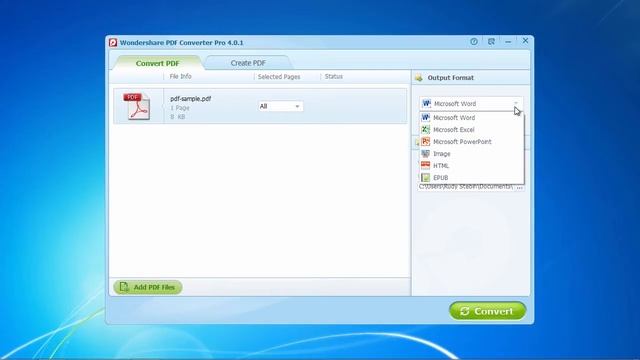Click the Wondershare app logo in title bar
This screenshot has height=360, width=640.
click(x=113, y=42)
